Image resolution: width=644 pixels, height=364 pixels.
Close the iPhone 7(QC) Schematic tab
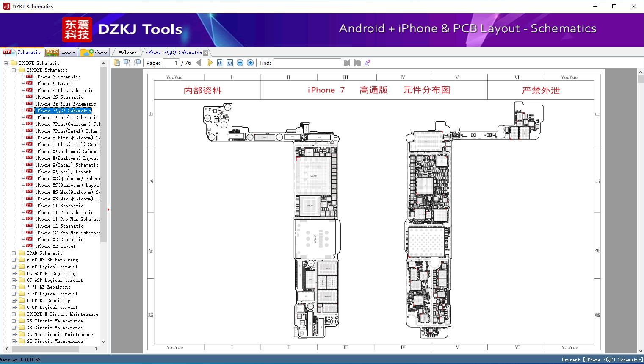206,53
